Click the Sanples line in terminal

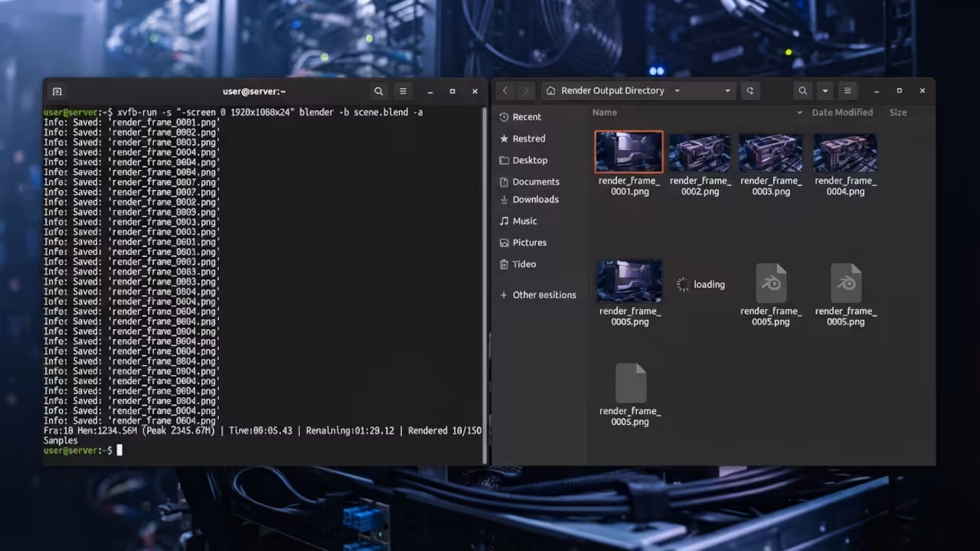pos(60,441)
